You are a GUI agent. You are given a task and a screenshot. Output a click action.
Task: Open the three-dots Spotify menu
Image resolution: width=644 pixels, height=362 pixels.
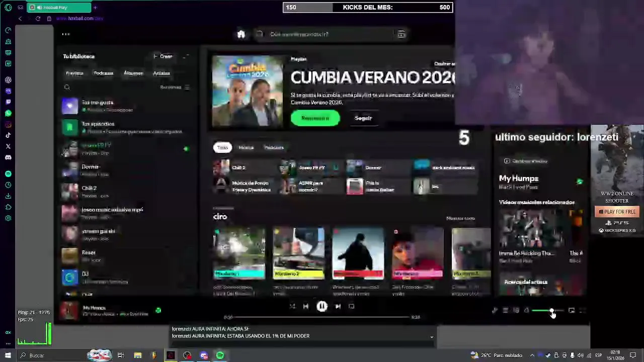coord(66,34)
